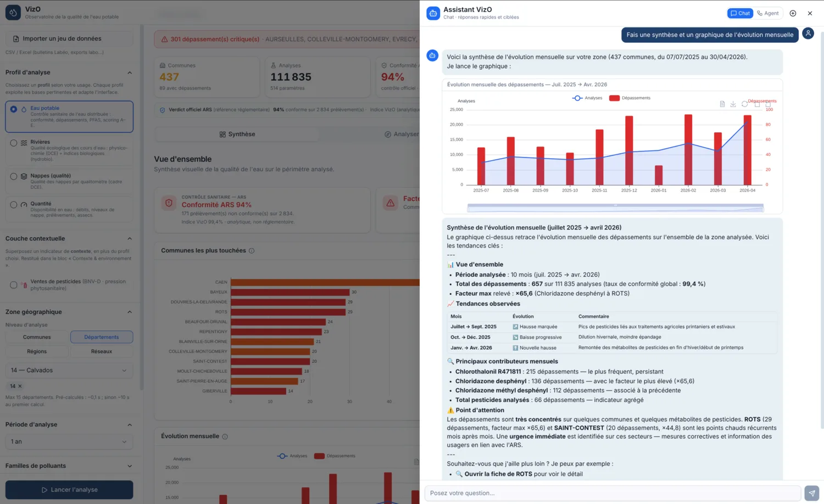This screenshot has height=504, width=824.
Task: Click the 301 dépassement(s) critique(s) alert banner
Action: [287, 39]
